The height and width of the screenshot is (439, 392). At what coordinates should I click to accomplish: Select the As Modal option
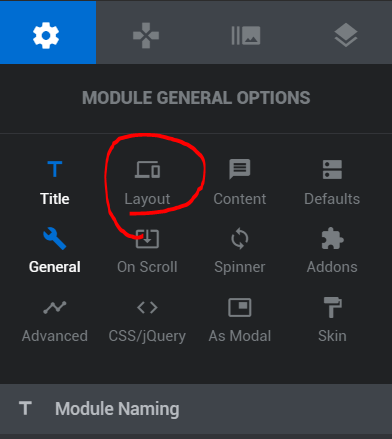click(x=240, y=321)
